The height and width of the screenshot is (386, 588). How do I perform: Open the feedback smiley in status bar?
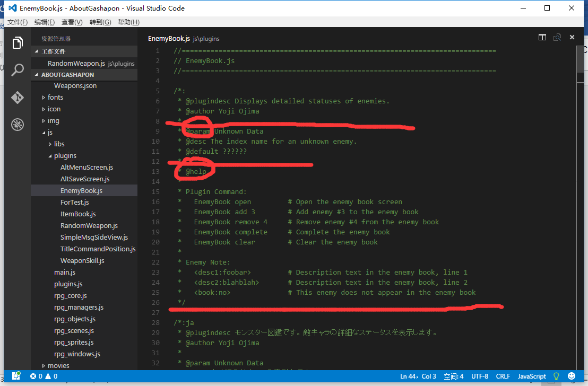click(572, 376)
